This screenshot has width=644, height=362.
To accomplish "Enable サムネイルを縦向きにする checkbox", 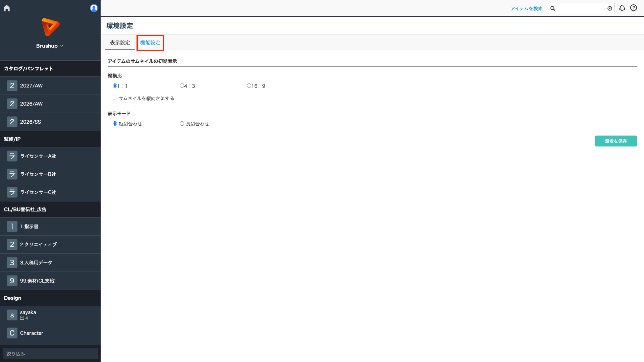I will pyautogui.click(x=115, y=98).
